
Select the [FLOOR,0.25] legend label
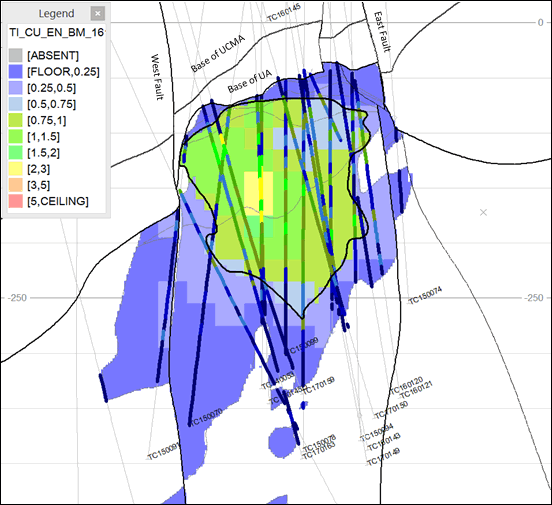[x=63, y=72]
